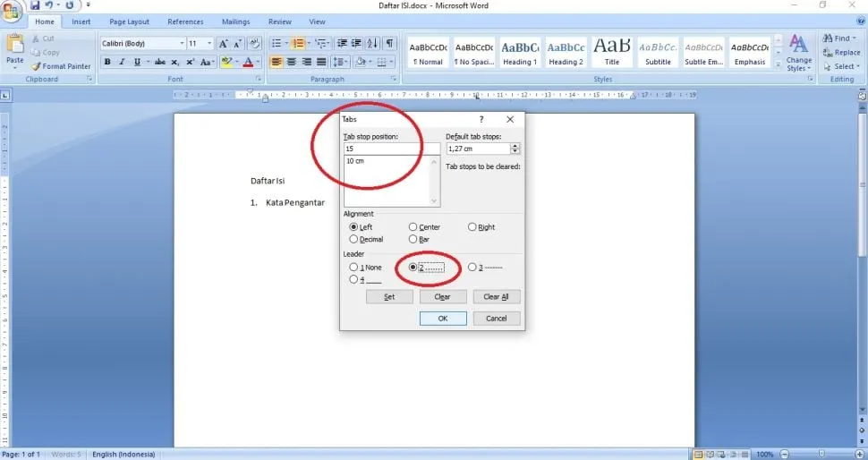This screenshot has width=868, height=460.
Task: Click the Find icon in Editing group
Action: [836, 38]
